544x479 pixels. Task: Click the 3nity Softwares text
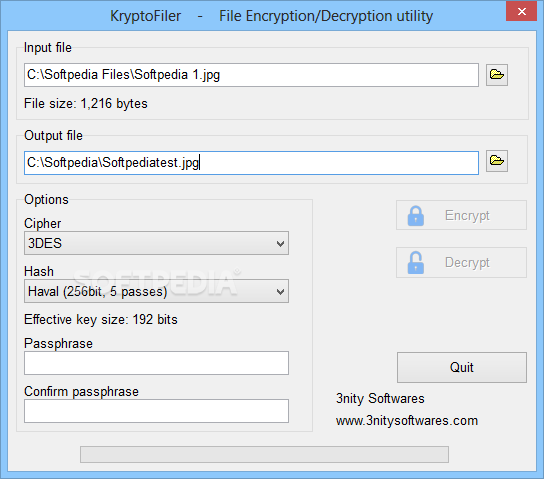(x=380, y=399)
